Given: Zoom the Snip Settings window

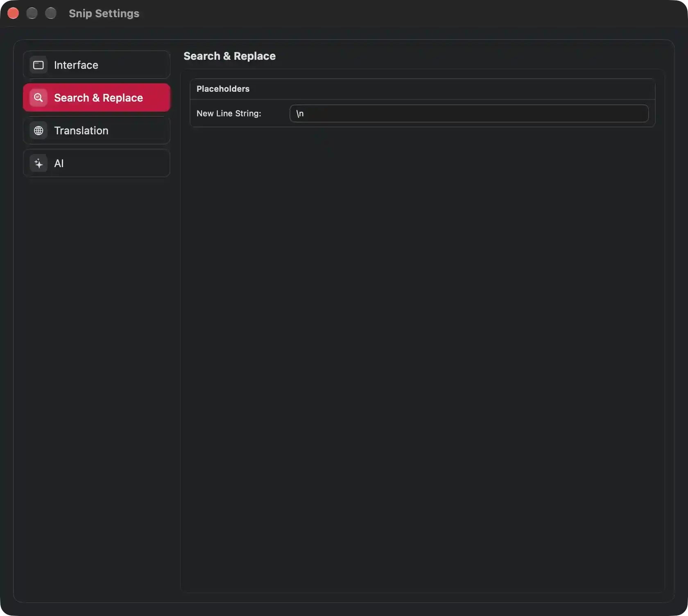Looking at the screenshot, I should (51, 14).
